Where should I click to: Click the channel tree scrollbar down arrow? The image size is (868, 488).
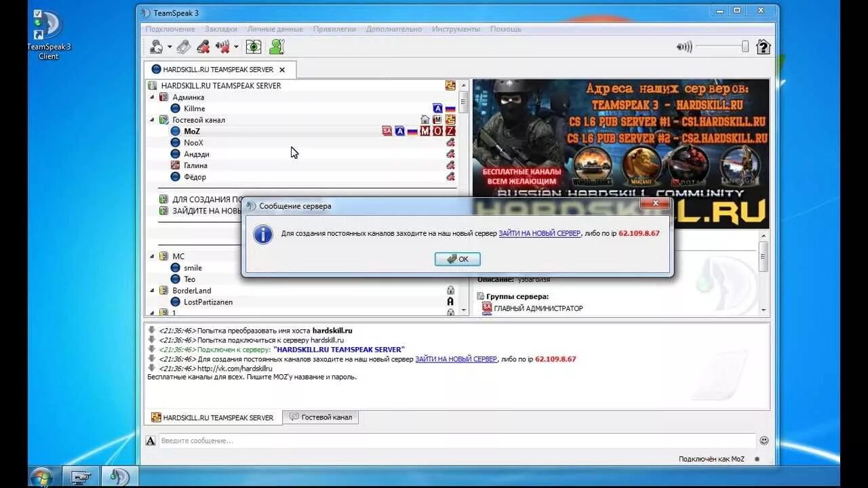pyautogui.click(x=464, y=310)
